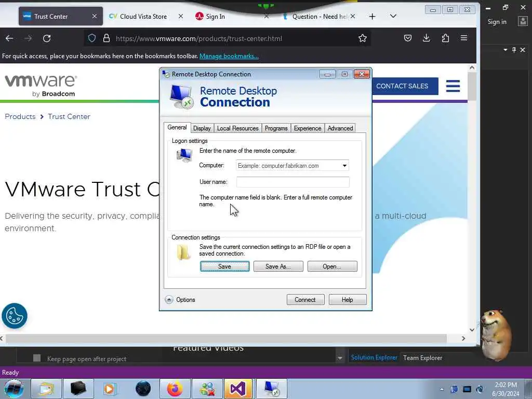Switch to Solution Explorer tab
This screenshot has width=532, height=399.
(x=374, y=357)
